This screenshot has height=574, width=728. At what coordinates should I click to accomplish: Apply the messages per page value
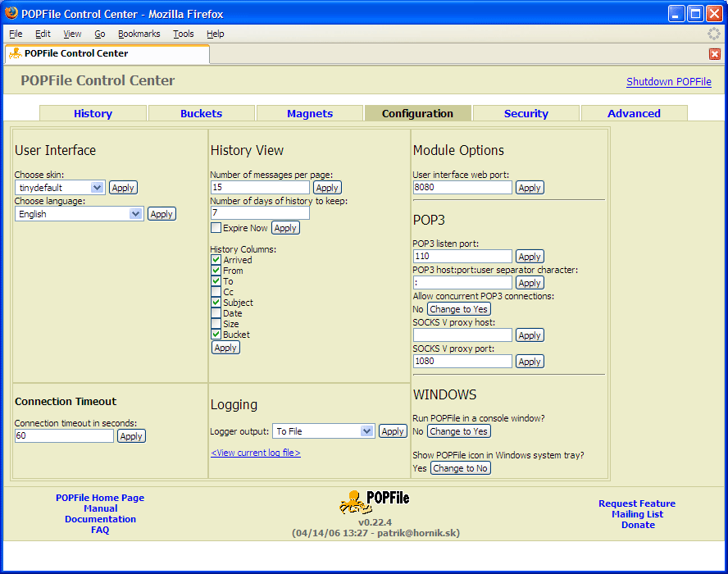pos(327,188)
